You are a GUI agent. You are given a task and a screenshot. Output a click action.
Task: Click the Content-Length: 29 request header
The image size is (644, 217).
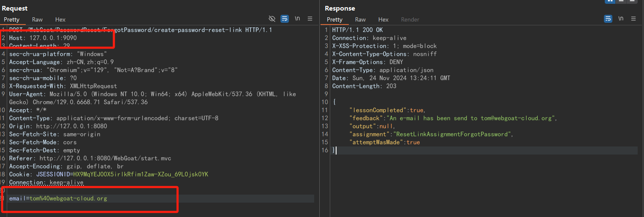[x=40, y=46]
